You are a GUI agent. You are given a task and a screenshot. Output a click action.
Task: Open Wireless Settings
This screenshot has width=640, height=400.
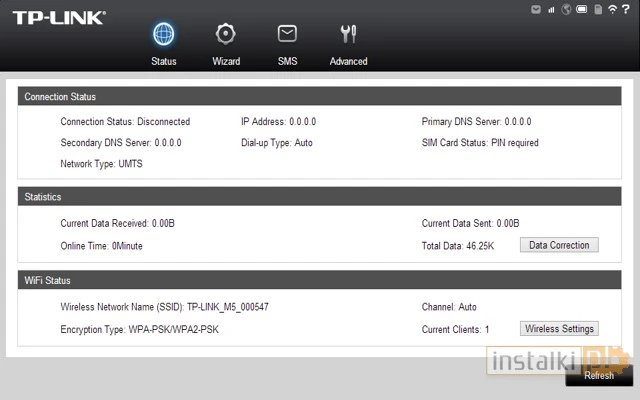click(559, 329)
